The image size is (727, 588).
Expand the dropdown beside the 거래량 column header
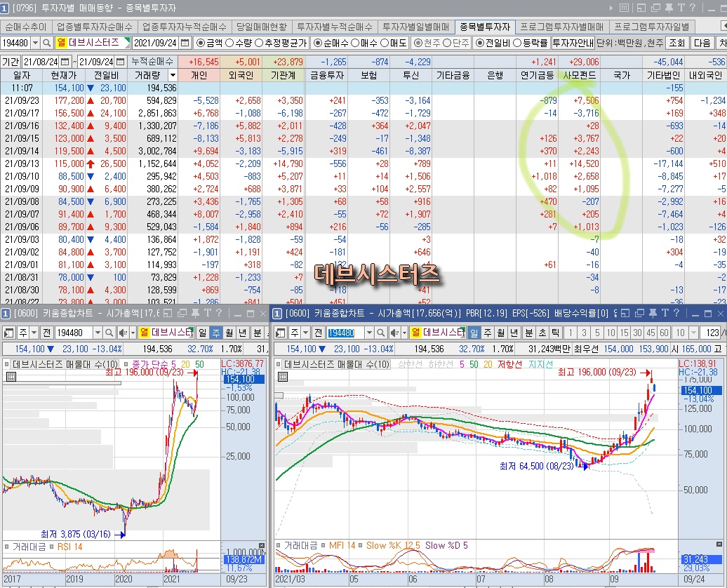[173, 75]
